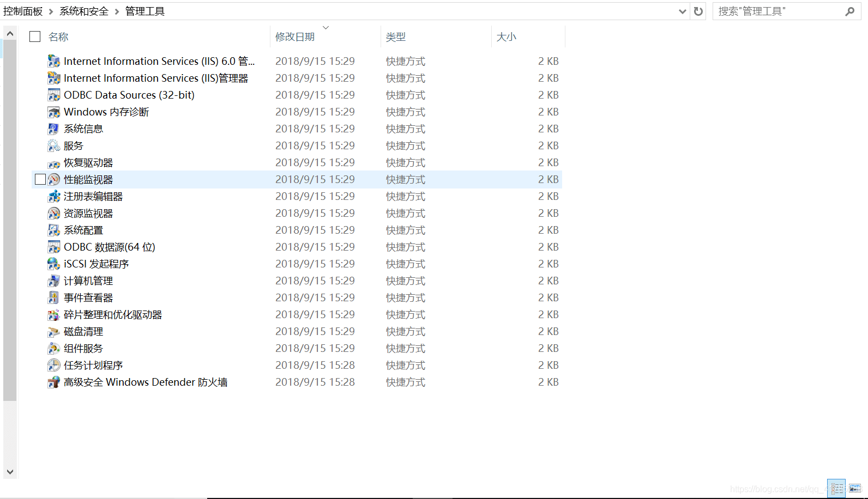The height and width of the screenshot is (499, 868).
Task: Select the 系统信息 file name
Action: coord(83,129)
